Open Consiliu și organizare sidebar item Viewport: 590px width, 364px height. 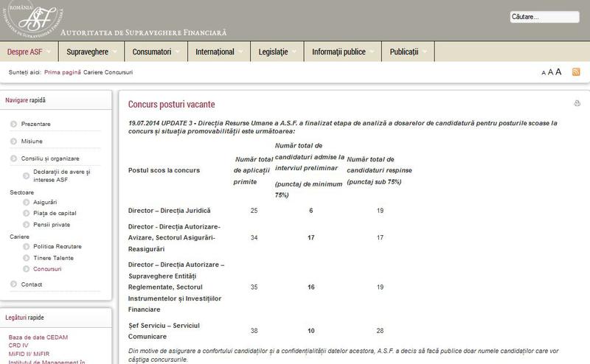tap(50, 158)
